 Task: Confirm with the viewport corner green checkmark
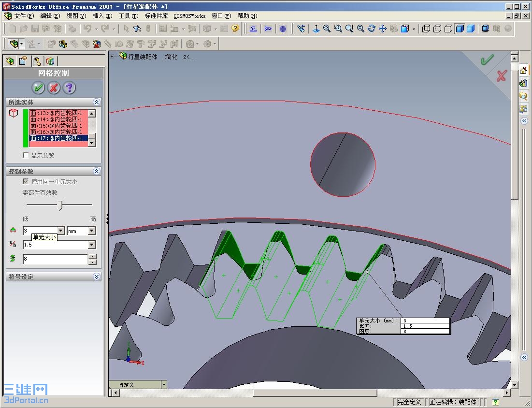pos(487,60)
